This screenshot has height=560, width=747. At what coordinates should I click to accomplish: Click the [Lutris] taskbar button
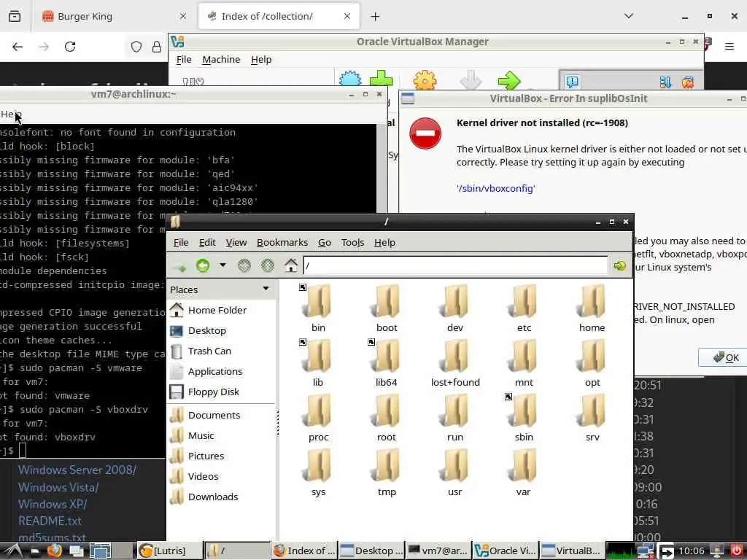169,551
